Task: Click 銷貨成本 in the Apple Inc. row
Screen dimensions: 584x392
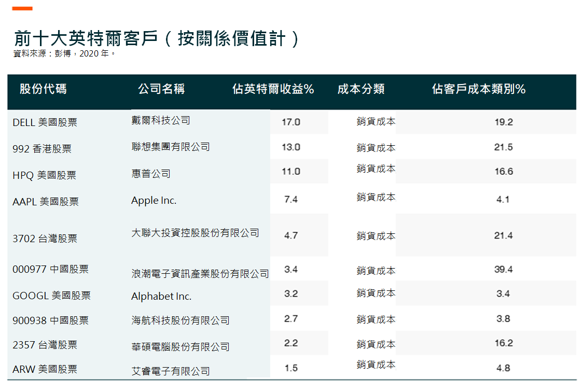Action: tap(376, 197)
